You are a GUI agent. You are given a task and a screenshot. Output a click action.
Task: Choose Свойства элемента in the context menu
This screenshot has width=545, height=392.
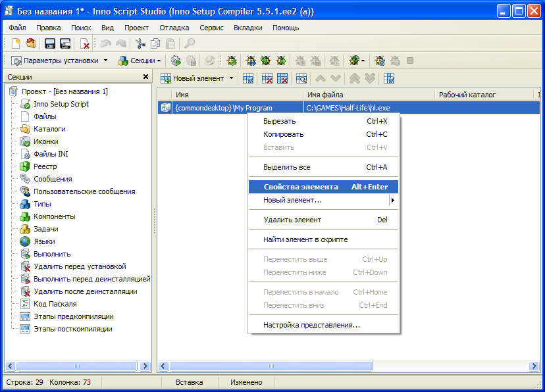[x=301, y=187]
